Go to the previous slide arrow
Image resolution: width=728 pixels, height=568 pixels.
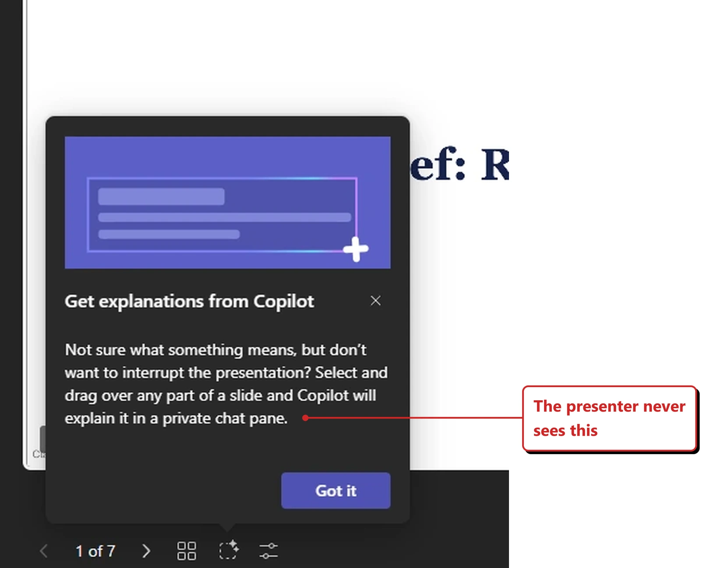[43, 551]
